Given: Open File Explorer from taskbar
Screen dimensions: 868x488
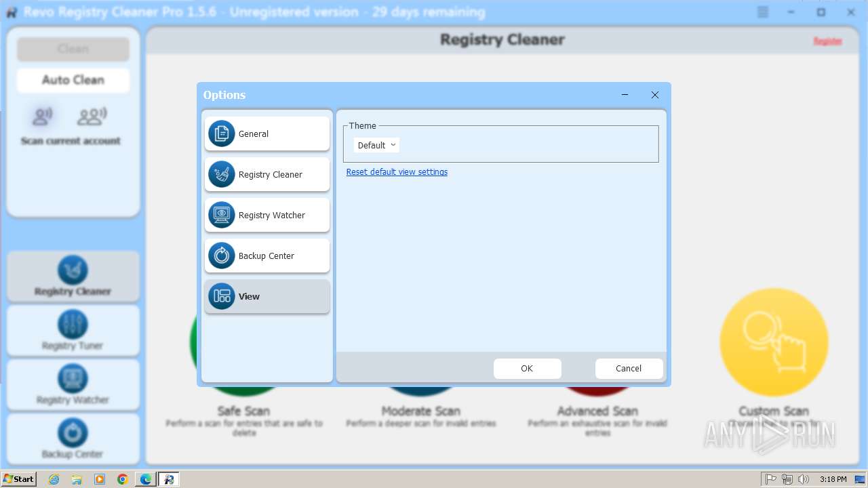Looking at the screenshot, I should click(77, 479).
